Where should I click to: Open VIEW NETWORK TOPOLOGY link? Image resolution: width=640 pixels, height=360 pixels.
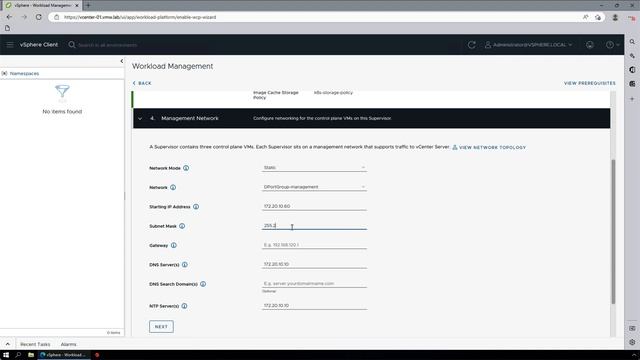pyautogui.click(x=489, y=147)
